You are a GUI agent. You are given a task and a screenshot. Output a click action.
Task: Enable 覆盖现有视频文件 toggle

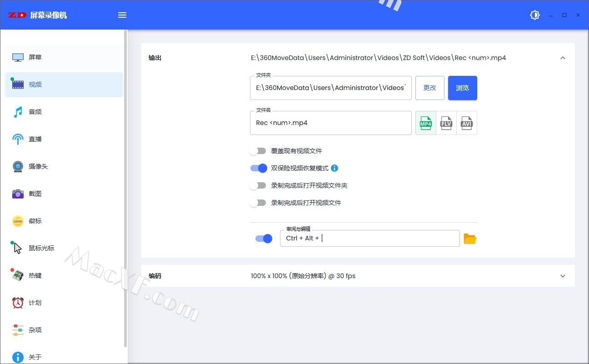258,151
